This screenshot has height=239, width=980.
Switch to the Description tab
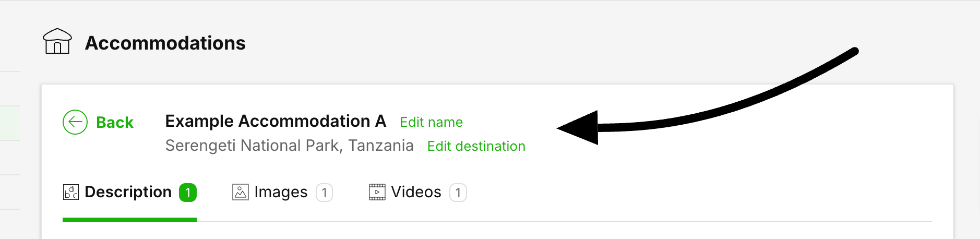pos(128,192)
